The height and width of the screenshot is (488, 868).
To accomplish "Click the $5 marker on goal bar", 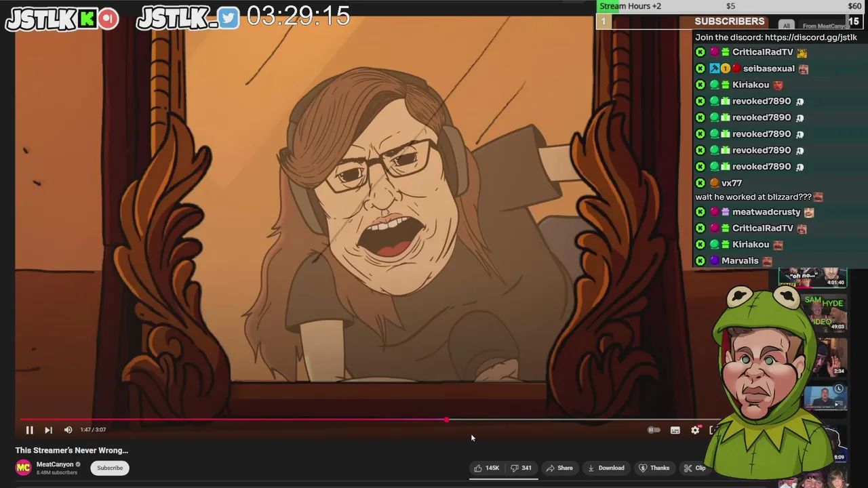I will [730, 6].
